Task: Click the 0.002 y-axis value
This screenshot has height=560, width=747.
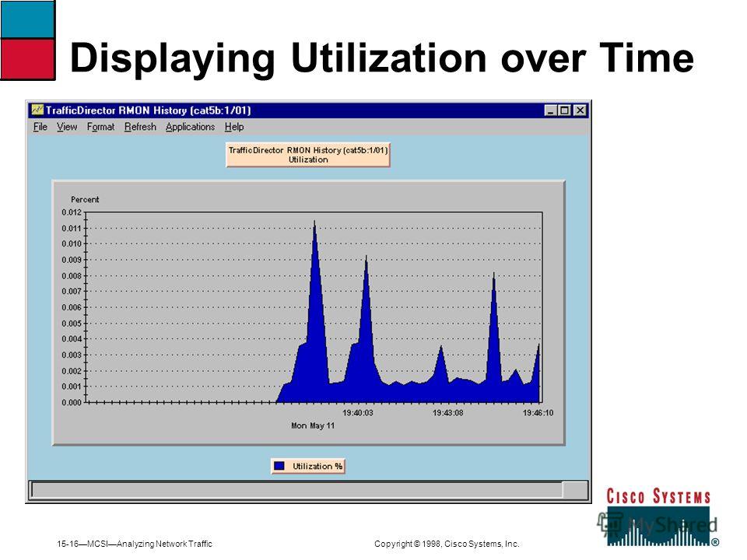Action: tap(72, 371)
